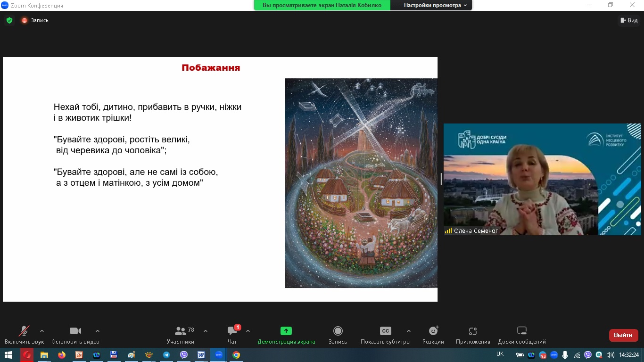Image resolution: width=644 pixels, height=362 pixels.
Task: Click the divider handle beside the video panel
Action: point(441,179)
